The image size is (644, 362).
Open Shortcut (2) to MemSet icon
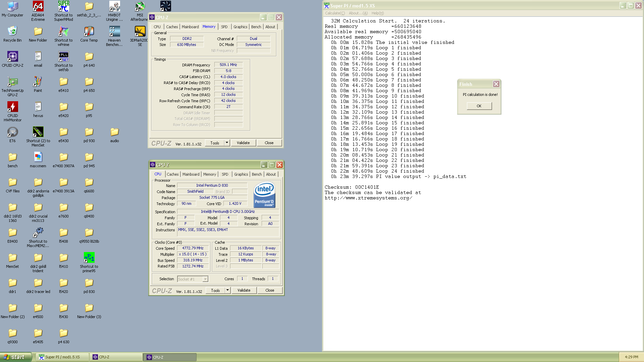tap(38, 137)
